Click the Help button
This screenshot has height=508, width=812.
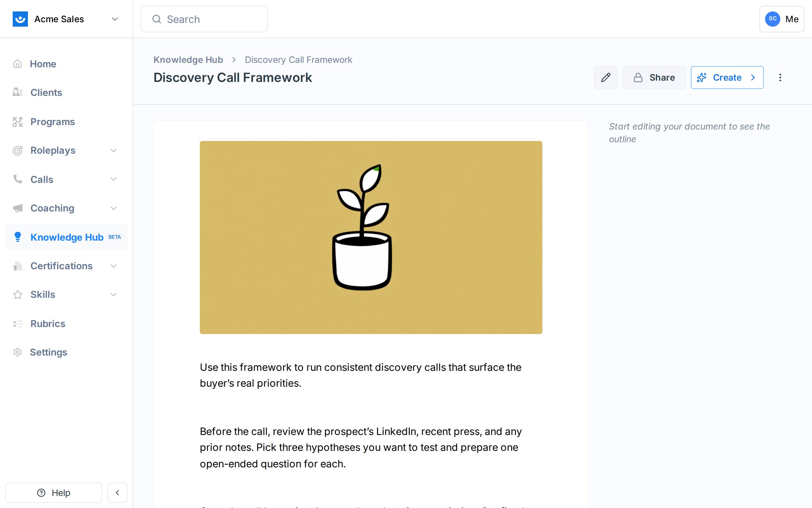pos(54,492)
